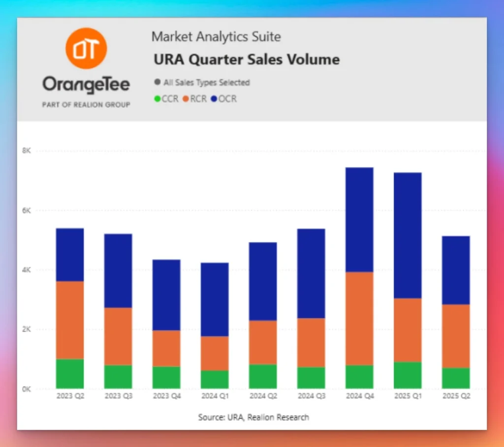Click the Market Analytics Suite header text
Image resolution: width=504 pixels, height=447 pixels.
tap(216, 36)
